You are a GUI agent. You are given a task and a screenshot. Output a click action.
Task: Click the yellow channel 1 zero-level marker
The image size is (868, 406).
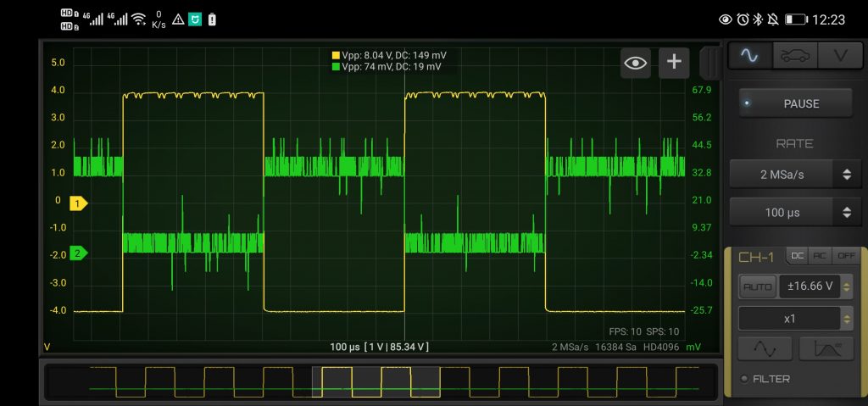(78, 203)
